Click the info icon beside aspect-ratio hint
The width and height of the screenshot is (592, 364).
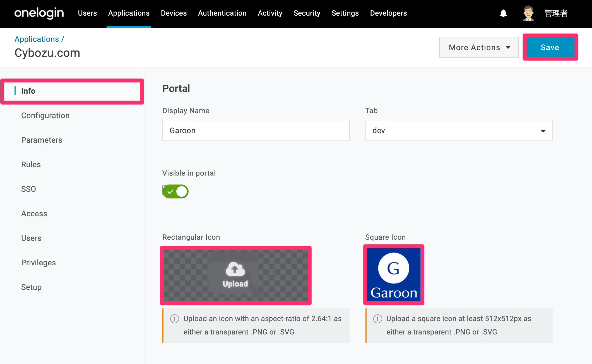[x=175, y=319]
